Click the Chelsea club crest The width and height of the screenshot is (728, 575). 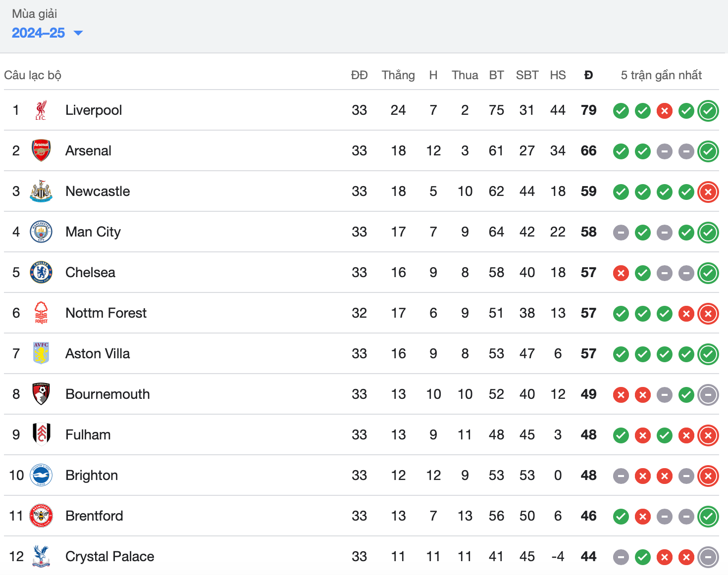[x=41, y=273]
